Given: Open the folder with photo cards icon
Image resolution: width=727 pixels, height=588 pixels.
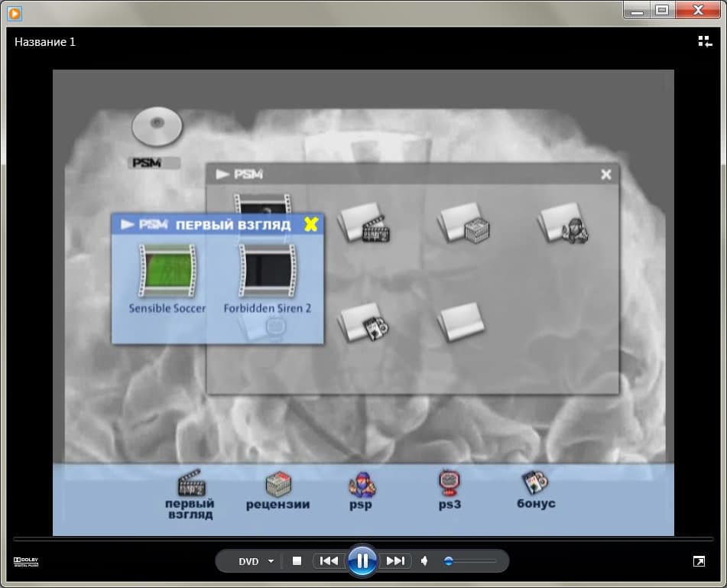Looking at the screenshot, I should [364, 322].
